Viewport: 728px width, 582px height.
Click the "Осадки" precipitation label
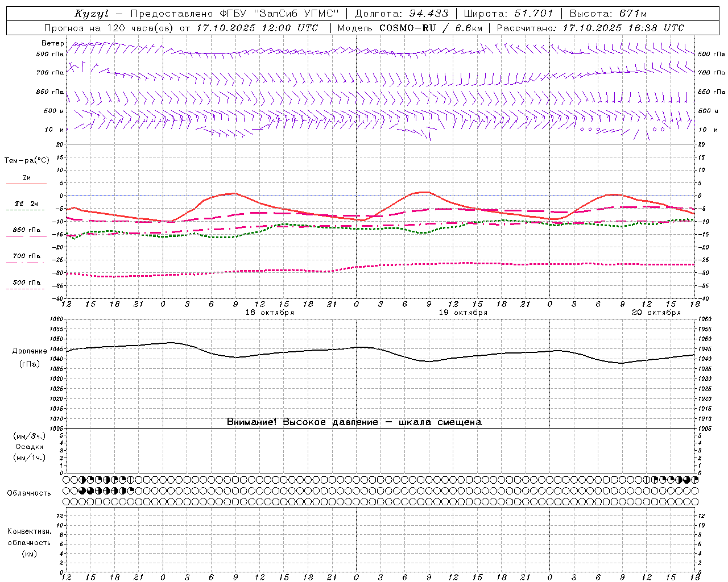click(x=30, y=447)
